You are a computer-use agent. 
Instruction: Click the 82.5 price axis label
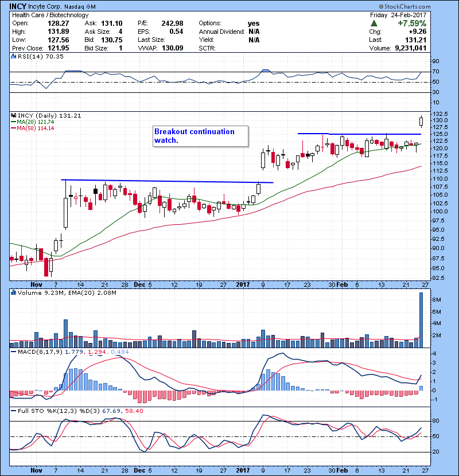click(x=439, y=278)
